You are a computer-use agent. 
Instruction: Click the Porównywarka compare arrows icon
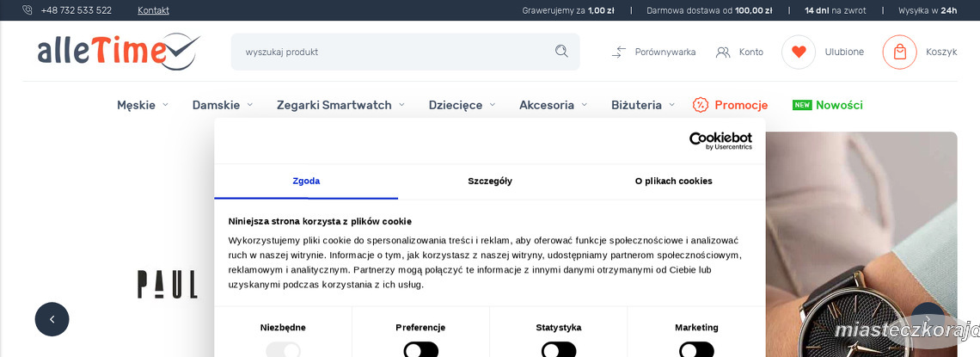[x=619, y=52]
